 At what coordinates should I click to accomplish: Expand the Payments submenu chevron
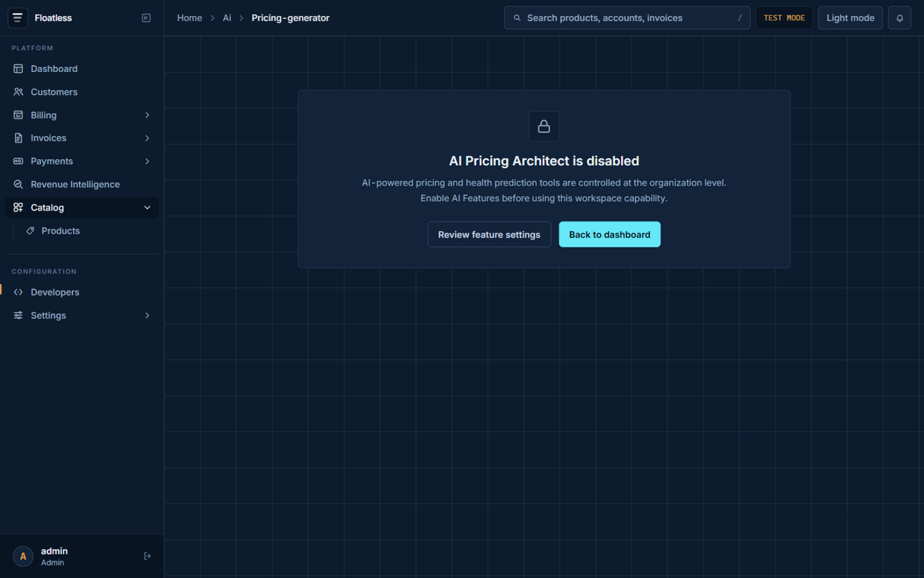point(147,161)
